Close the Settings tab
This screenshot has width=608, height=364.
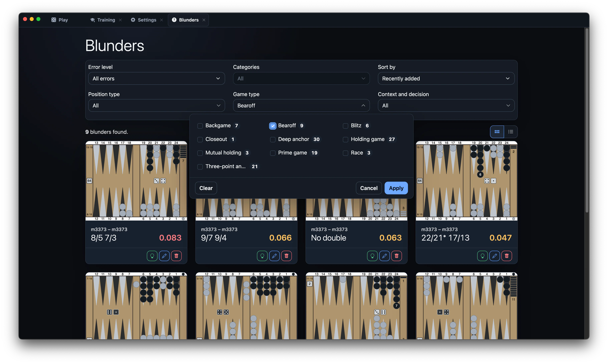[161, 20]
